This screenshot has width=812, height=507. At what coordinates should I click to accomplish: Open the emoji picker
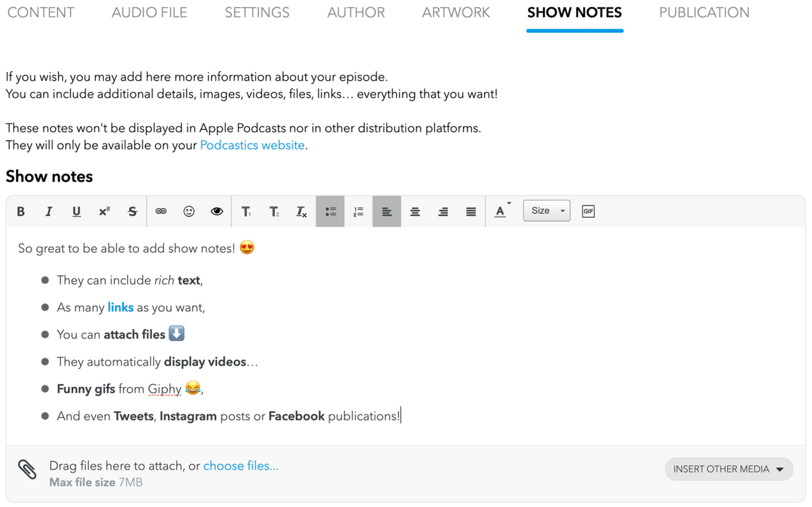(189, 212)
